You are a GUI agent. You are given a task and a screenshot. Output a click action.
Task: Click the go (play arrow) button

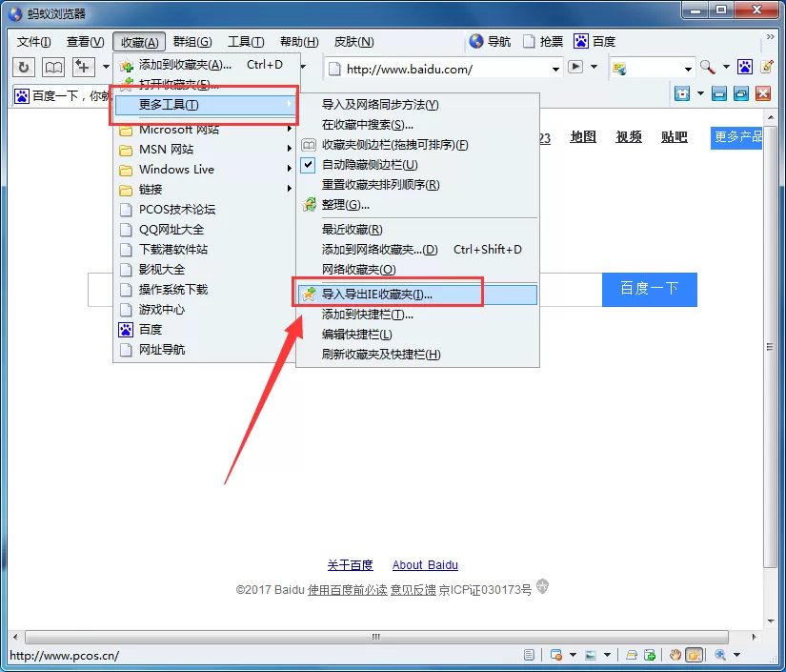(x=575, y=67)
